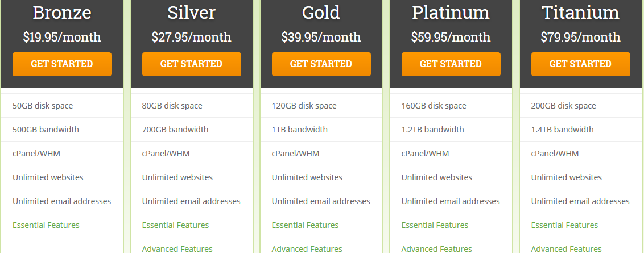Start the Titanium plan with GET STARTED
644x253 pixels.
[581, 64]
